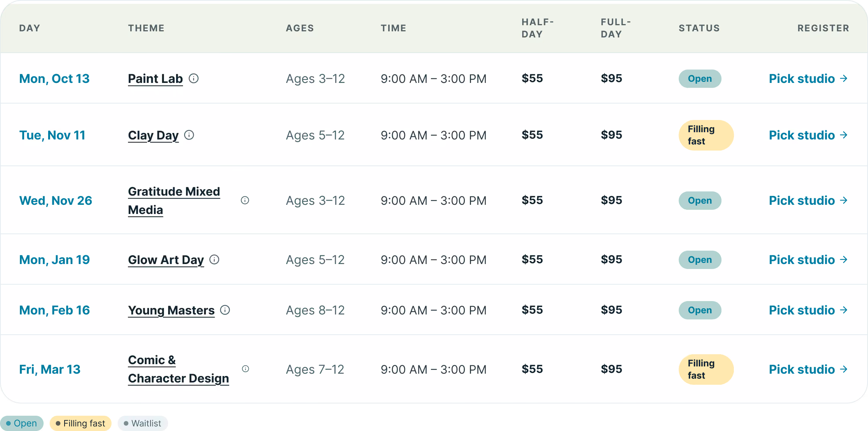The width and height of the screenshot is (868, 431).
Task: Open info icon next to Paint Lab
Action: pos(194,78)
